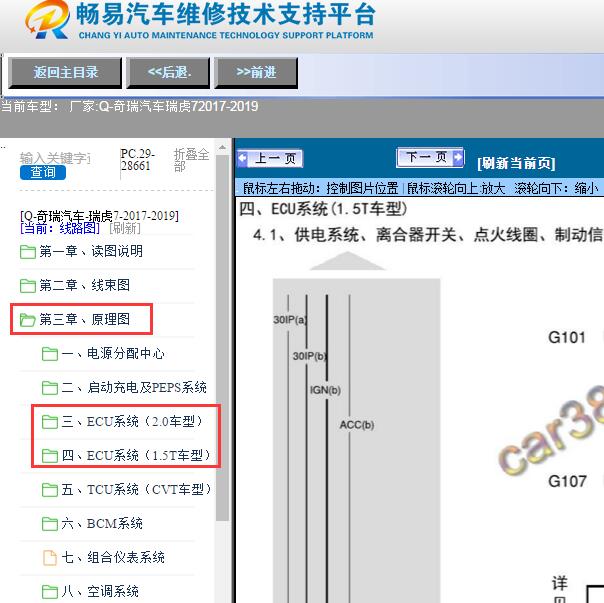Click folder icon of 四、ECU系统（1.5T车型）
Screen dimensions: 604x603
(50, 456)
